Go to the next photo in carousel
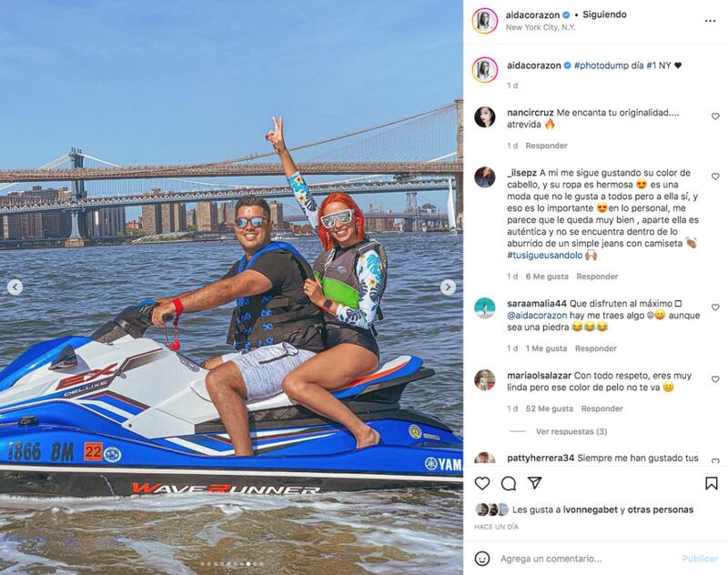This screenshot has height=575, width=728. (x=448, y=287)
